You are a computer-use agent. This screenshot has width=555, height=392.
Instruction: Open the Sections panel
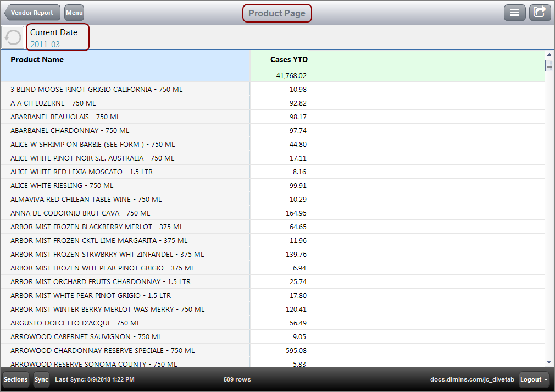coord(15,379)
